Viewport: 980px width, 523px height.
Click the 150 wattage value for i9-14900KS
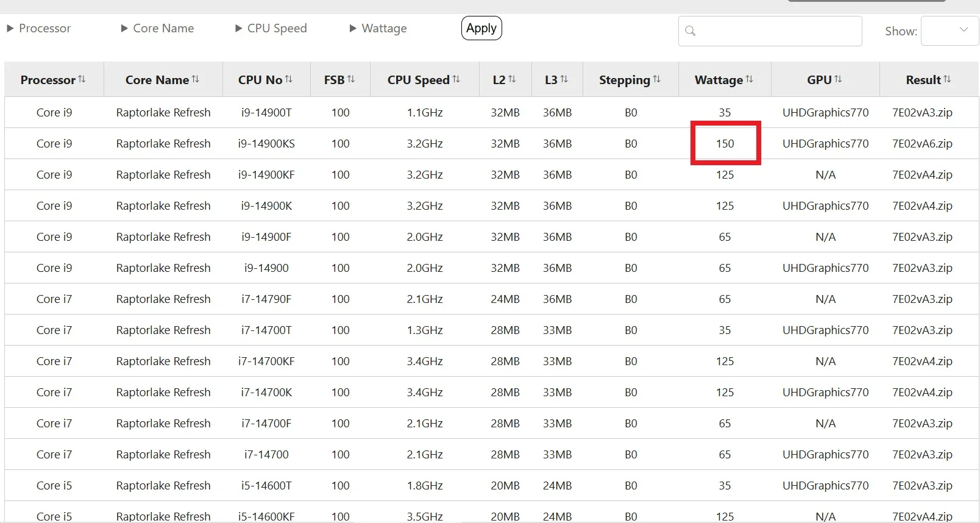pos(725,144)
